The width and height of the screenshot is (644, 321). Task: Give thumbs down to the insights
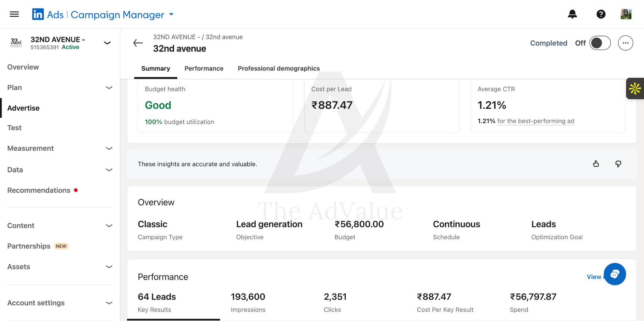618,164
